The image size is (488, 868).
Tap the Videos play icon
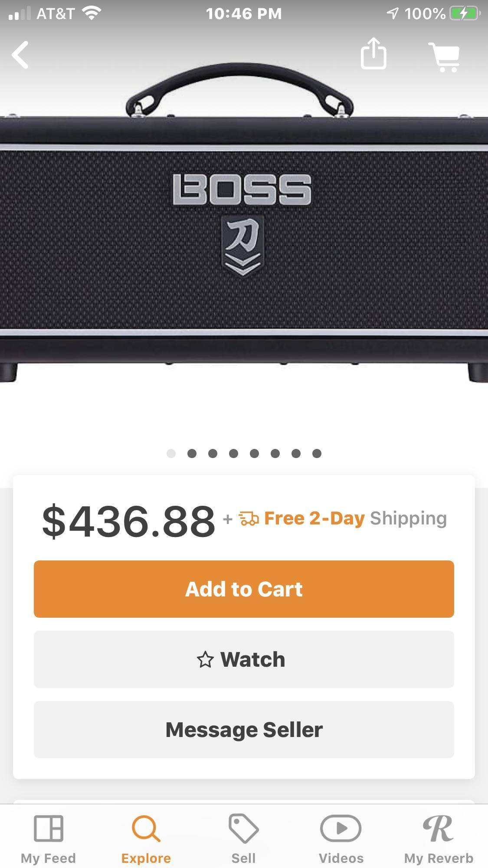341,828
